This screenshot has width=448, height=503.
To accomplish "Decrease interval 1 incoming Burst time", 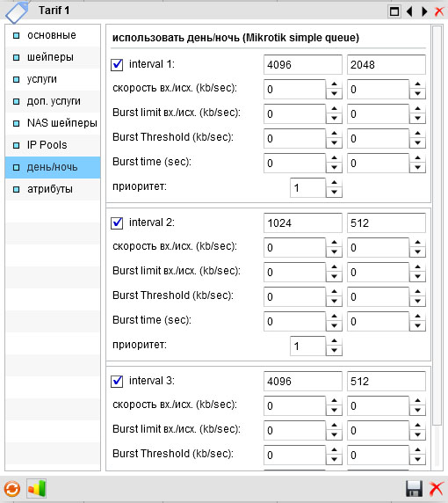I will pyautogui.click(x=334, y=168).
